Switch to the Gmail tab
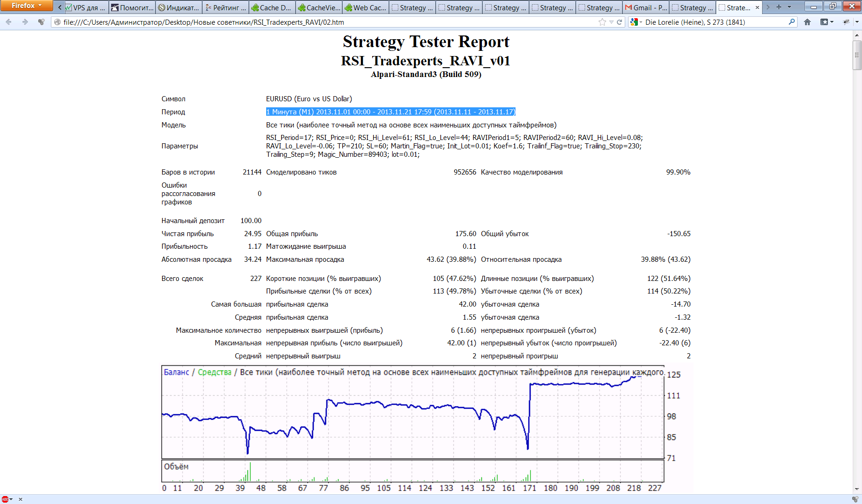The width and height of the screenshot is (862, 504). click(x=646, y=7)
